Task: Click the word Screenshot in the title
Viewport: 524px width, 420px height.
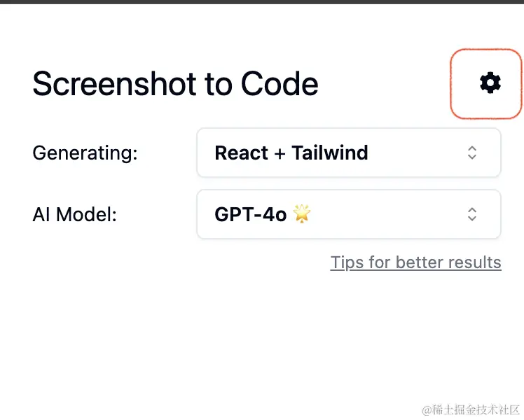Action: pyautogui.click(x=114, y=83)
